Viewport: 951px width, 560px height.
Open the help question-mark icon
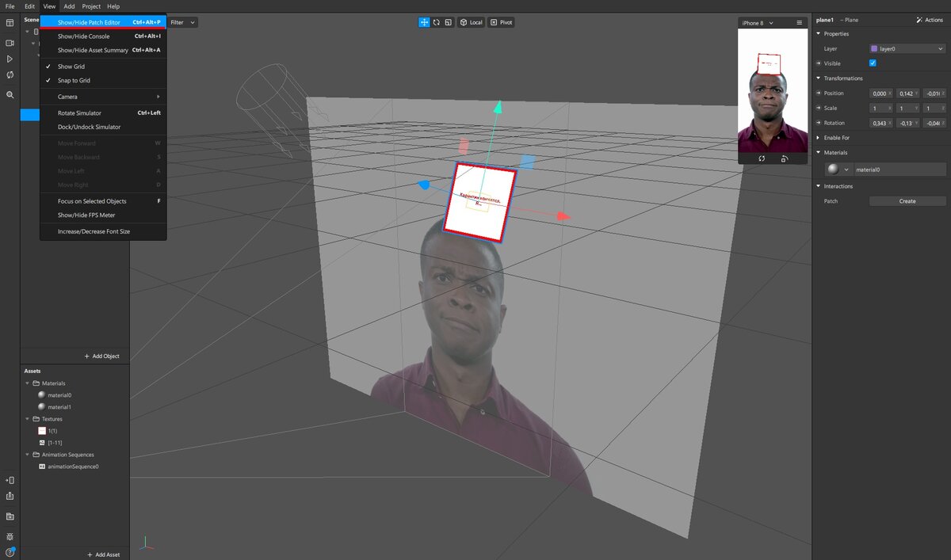pyautogui.click(x=10, y=552)
